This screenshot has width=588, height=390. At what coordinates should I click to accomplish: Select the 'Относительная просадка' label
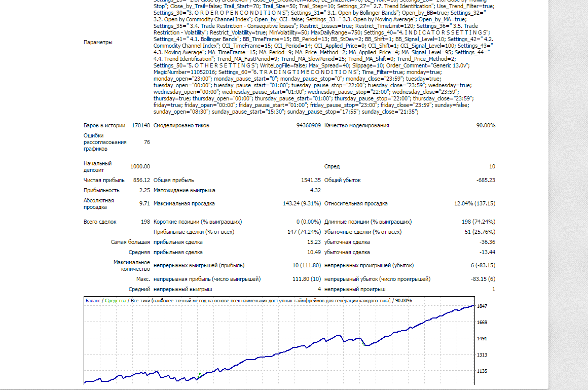coord(356,203)
